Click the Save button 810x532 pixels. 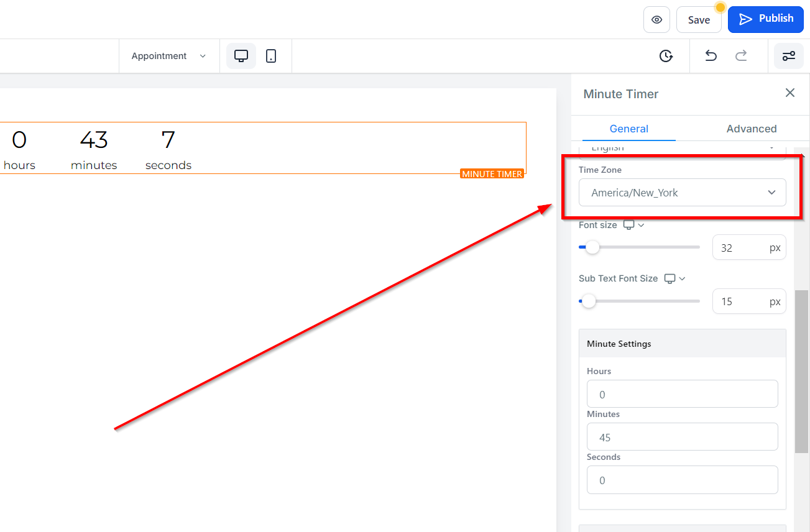[699, 20]
